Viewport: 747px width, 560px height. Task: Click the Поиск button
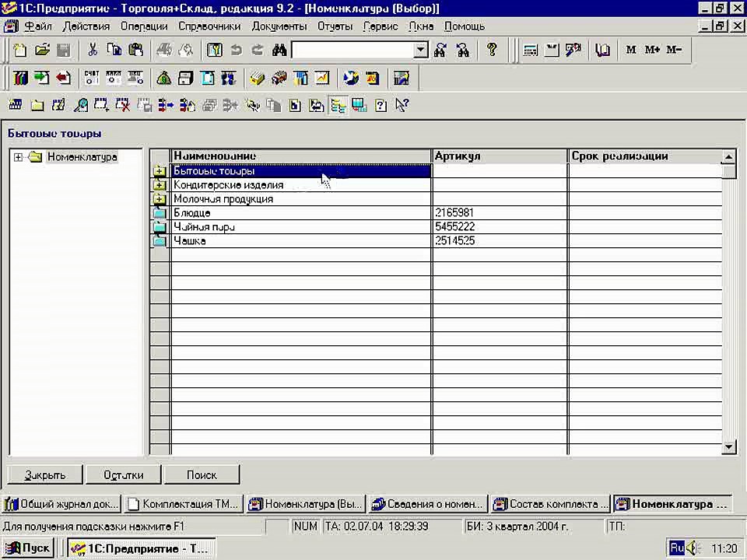[x=202, y=474]
